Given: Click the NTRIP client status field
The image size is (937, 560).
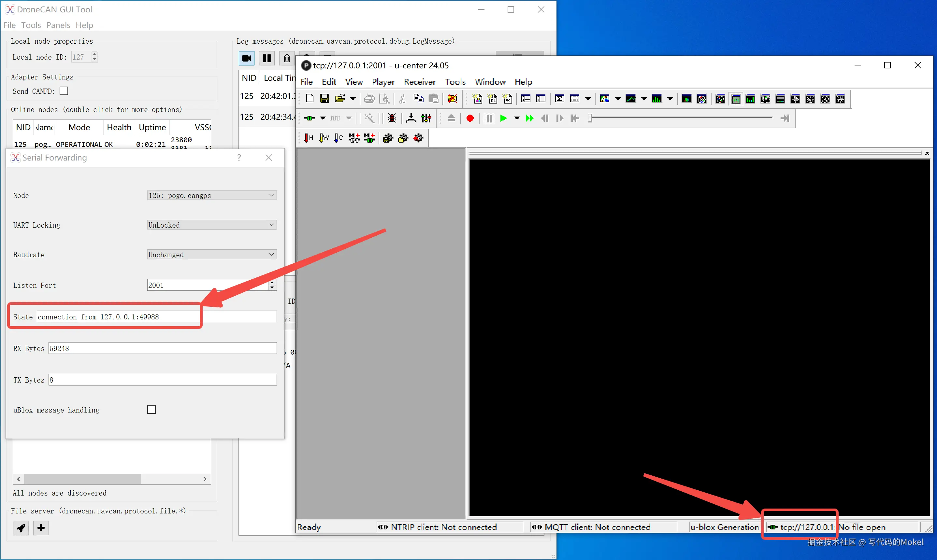Looking at the screenshot, I should click(438, 527).
